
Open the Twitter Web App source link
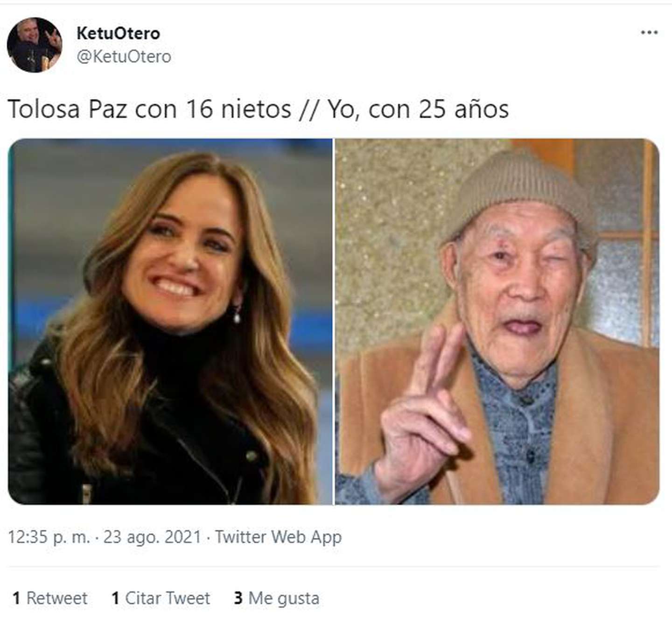pyautogui.click(x=278, y=537)
